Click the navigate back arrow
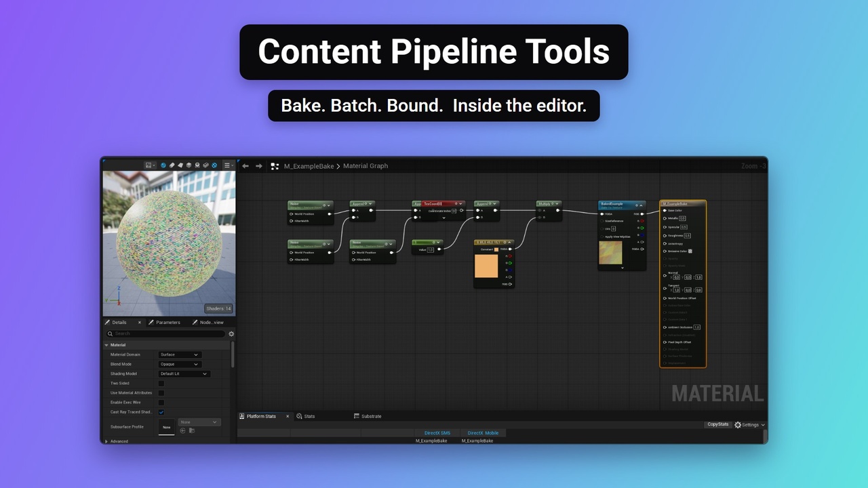Screen dimensions: 868x488 [245, 165]
